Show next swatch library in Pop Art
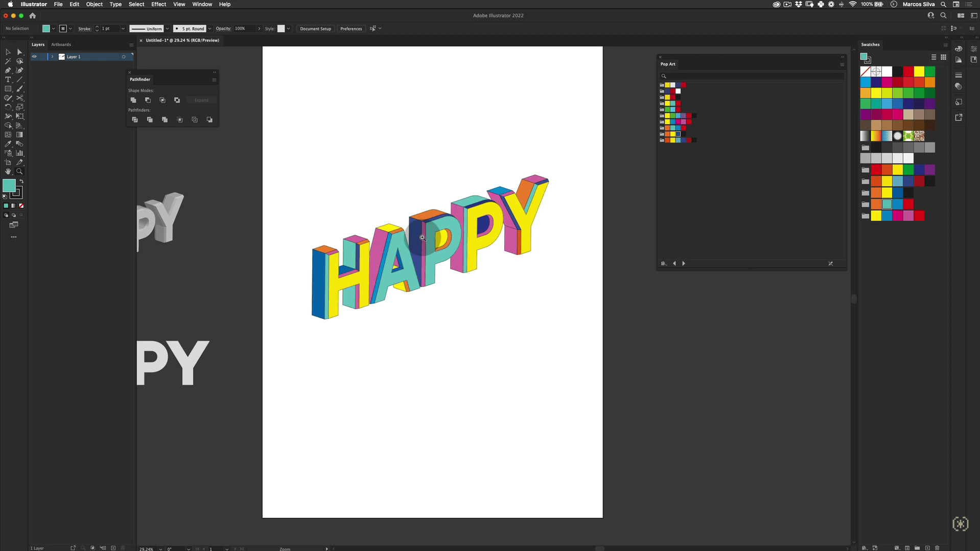The width and height of the screenshot is (980, 551). [684, 264]
